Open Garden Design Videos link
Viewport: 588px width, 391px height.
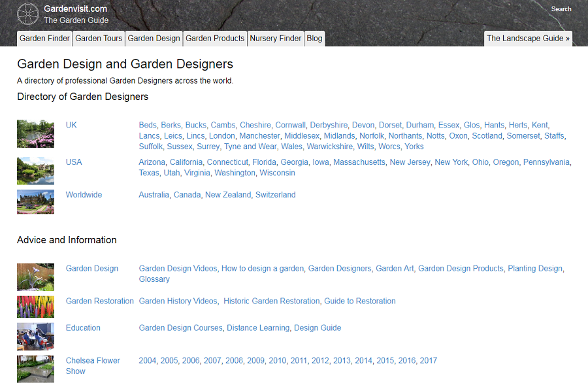[178, 268]
